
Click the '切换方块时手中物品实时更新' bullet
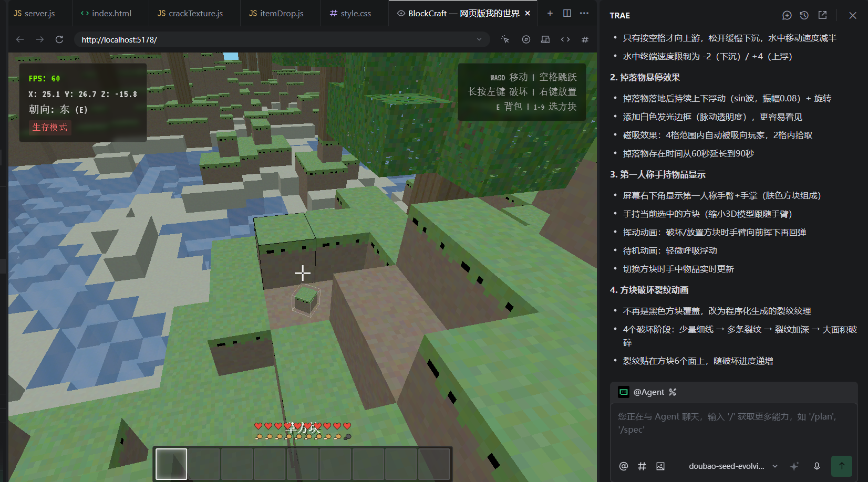(678, 269)
